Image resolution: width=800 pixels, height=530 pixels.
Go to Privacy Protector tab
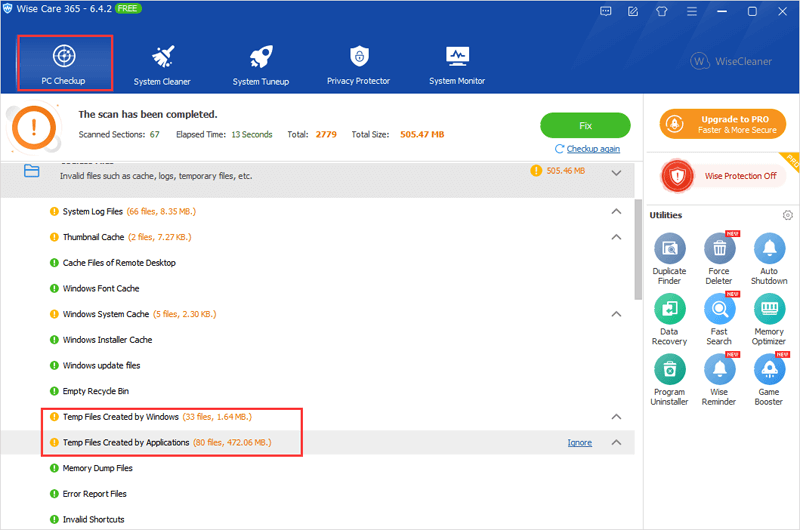[358, 65]
